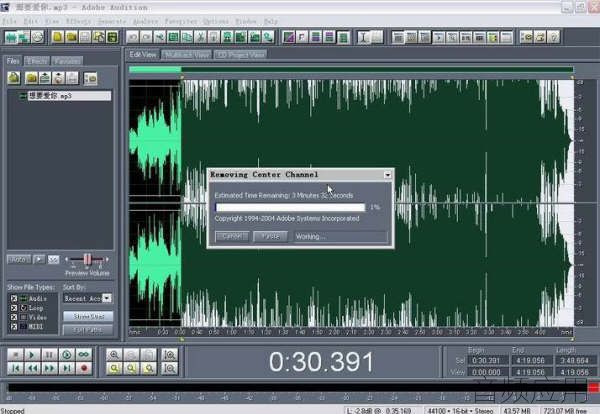600x414 pixels.
Task: Toggle the MIDI file type checkbox
Action: coord(14,327)
